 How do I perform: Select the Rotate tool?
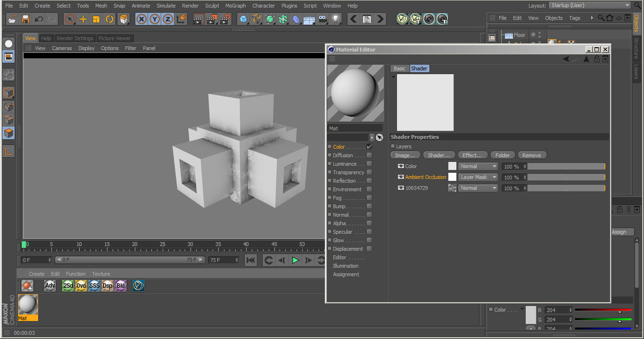click(109, 19)
